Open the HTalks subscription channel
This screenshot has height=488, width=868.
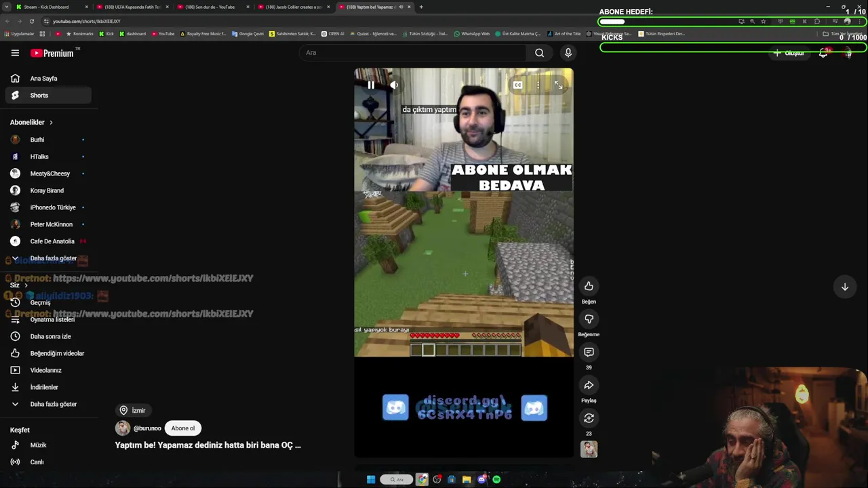47,157
